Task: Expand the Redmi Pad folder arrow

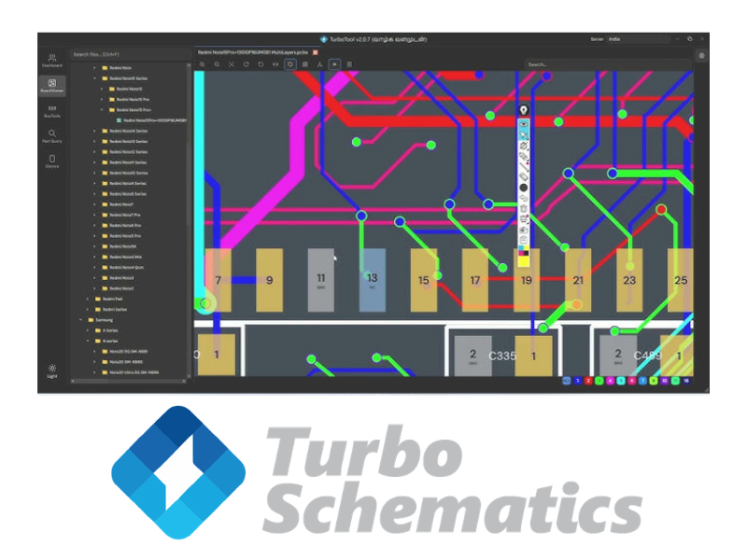Action: (87, 299)
